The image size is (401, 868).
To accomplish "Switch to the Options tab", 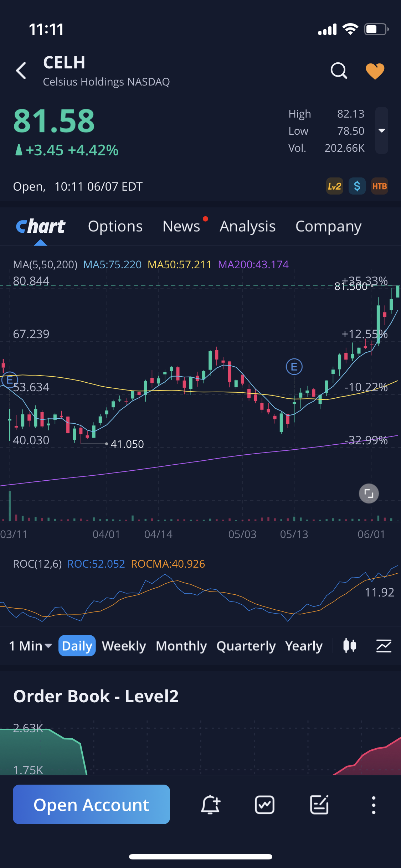I will pos(115,227).
